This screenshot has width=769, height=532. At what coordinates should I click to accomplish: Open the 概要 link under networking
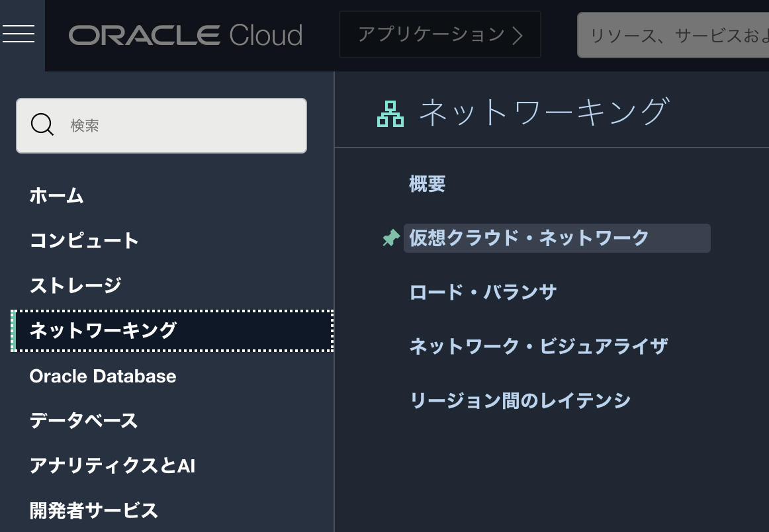(x=428, y=184)
